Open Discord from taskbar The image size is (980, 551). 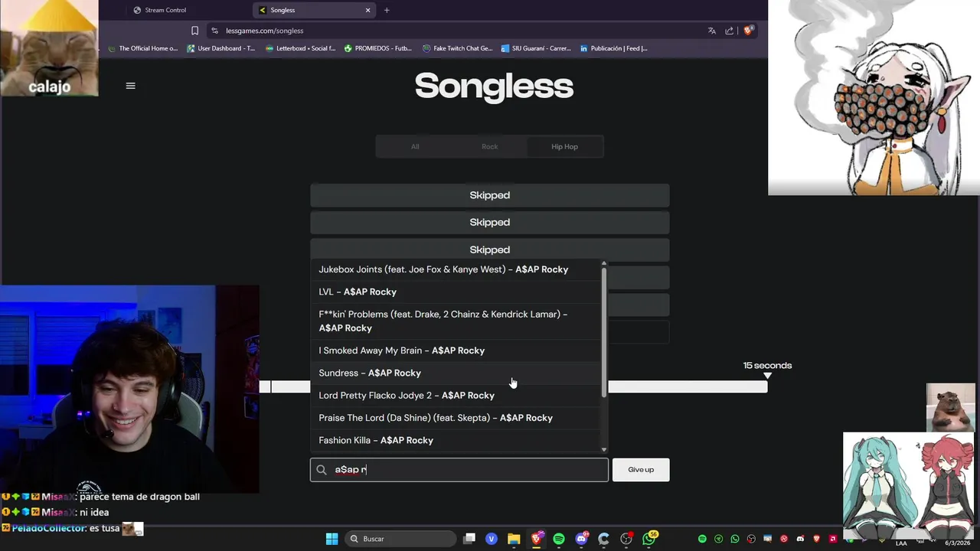pos(582,539)
